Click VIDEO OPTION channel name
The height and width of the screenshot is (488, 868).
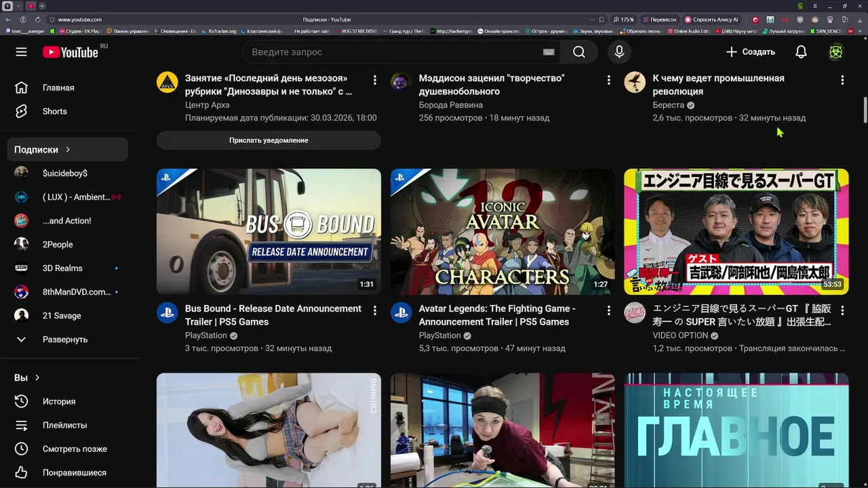tap(680, 335)
